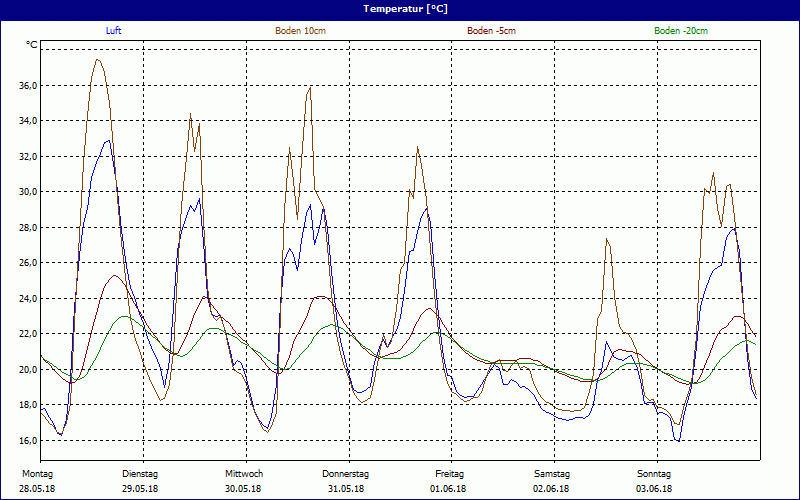
Task: Click the date 01.06.18 on the x-axis
Action: pos(448,489)
